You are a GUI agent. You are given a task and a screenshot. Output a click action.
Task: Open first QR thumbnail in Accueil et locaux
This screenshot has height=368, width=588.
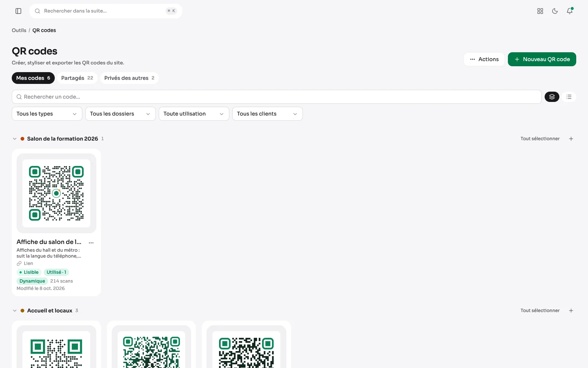(56, 347)
